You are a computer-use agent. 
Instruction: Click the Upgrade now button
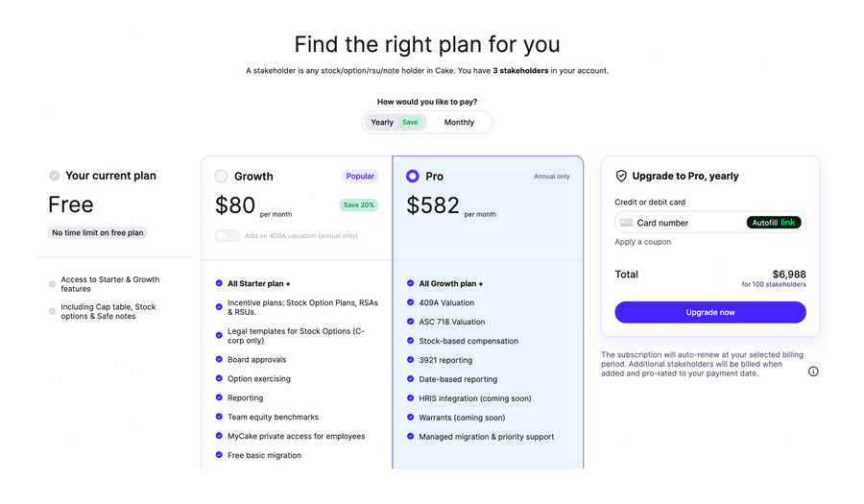710,312
